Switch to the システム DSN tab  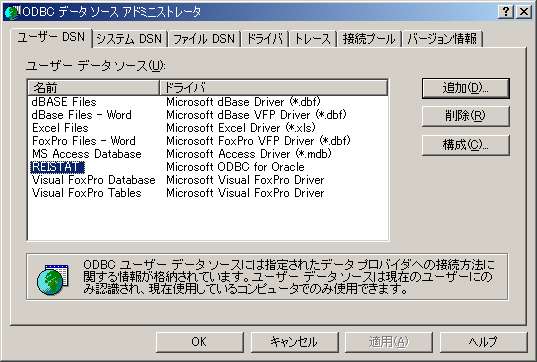tap(129, 39)
